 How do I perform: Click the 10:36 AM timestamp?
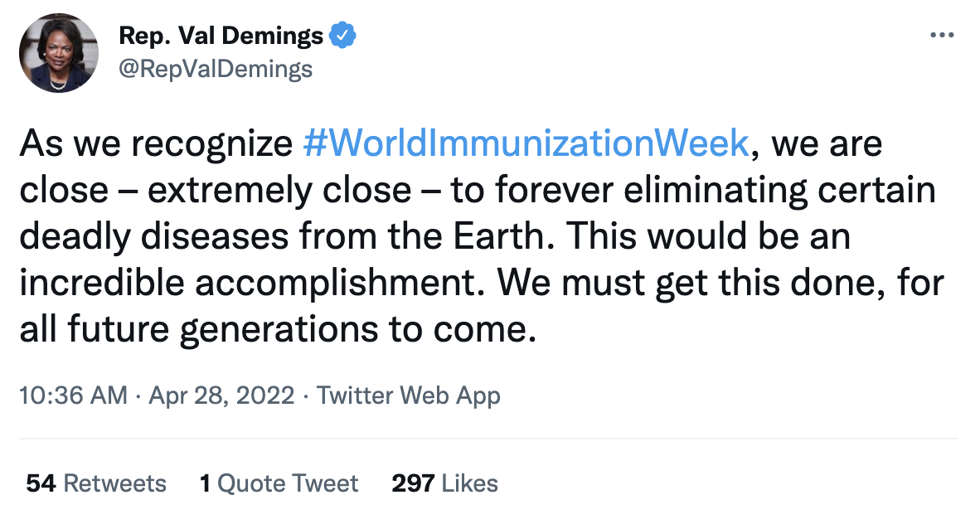pyautogui.click(x=73, y=395)
